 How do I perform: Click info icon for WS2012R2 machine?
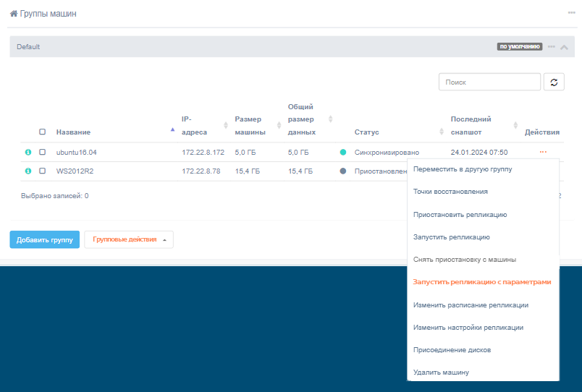tap(28, 171)
